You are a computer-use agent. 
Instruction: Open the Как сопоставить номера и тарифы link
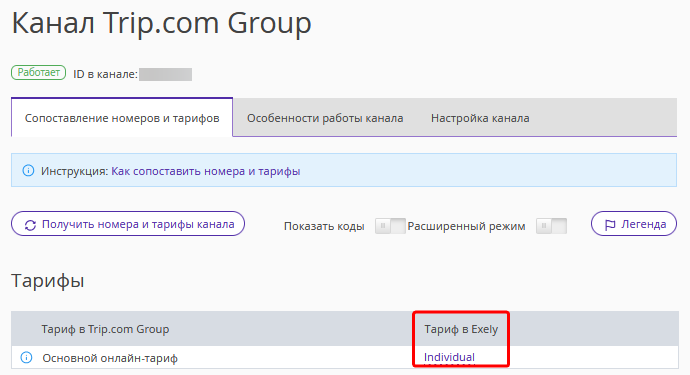coord(206,171)
